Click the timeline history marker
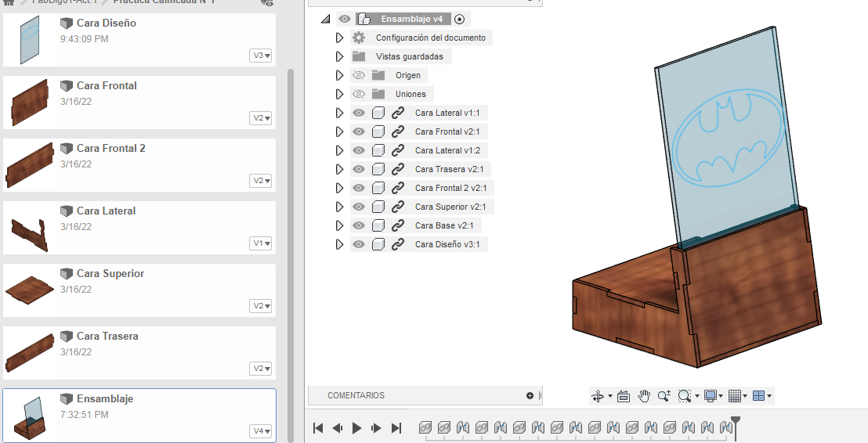The image size is (868, 443). (735, 427)
